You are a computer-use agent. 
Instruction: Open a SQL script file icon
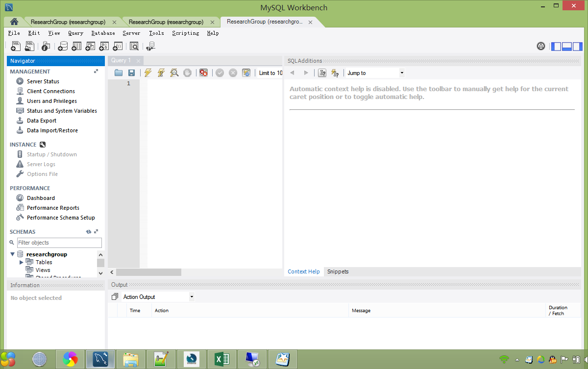(30, 46)
